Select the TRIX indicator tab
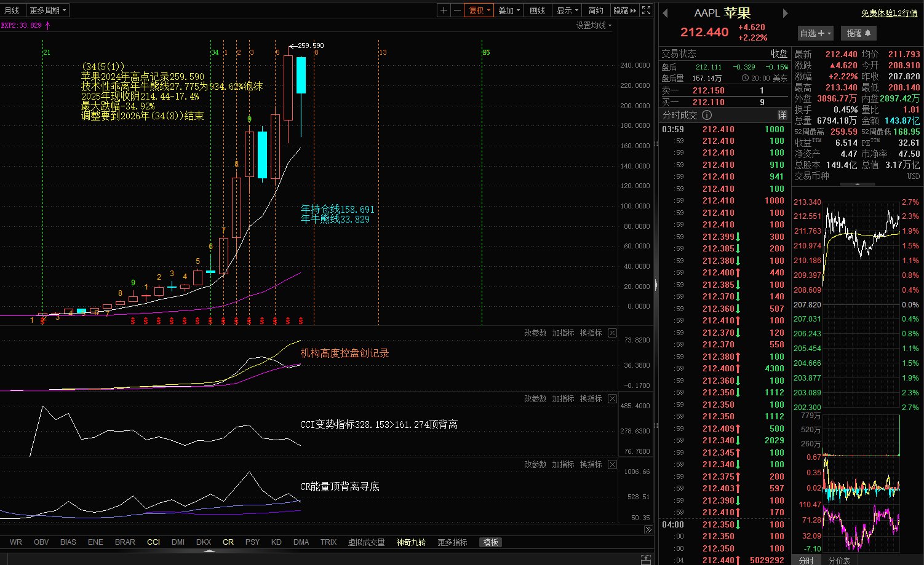 329,542
